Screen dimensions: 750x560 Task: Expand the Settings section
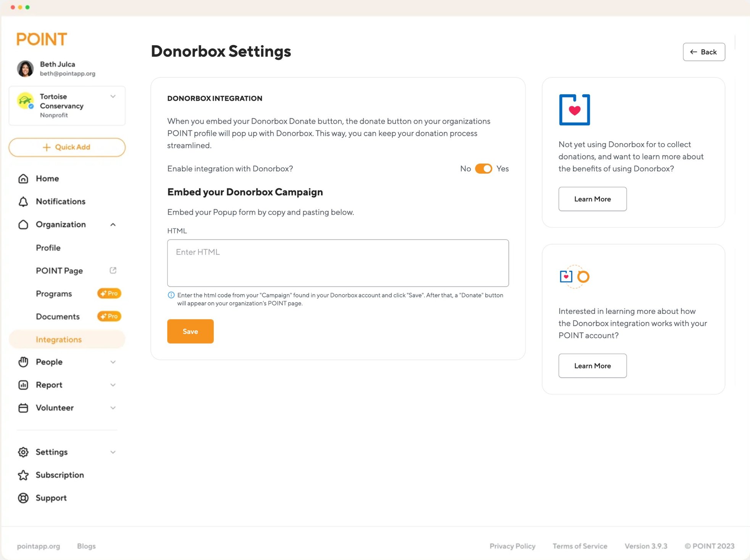click(x=113, y=452)
